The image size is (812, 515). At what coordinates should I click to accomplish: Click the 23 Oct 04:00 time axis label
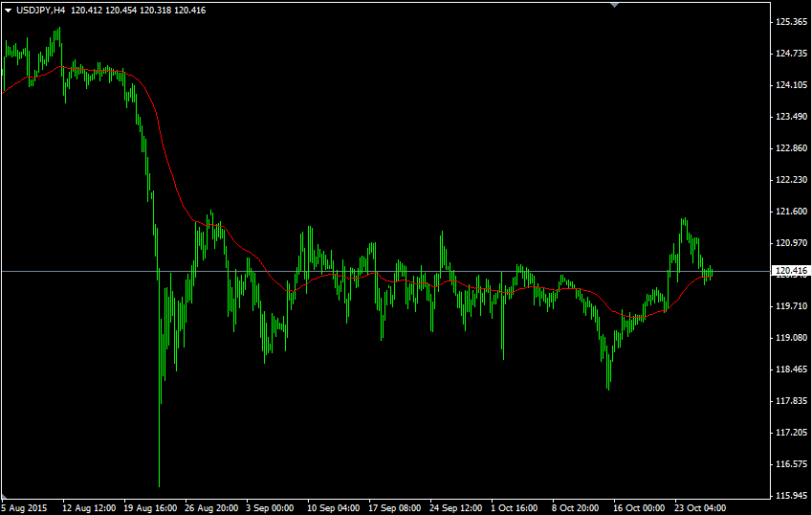pos(700,508)
